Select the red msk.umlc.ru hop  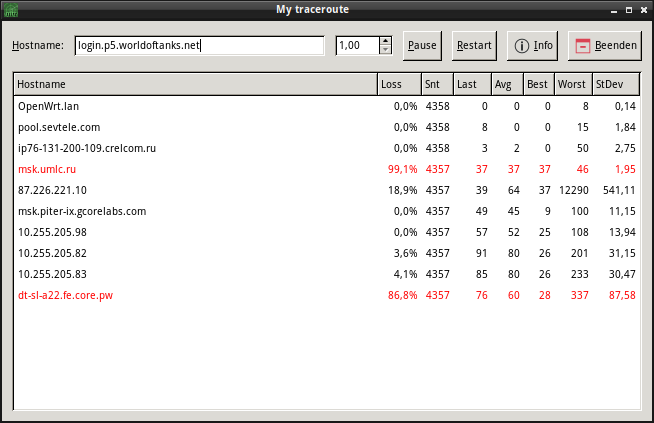tap(327, 169)
